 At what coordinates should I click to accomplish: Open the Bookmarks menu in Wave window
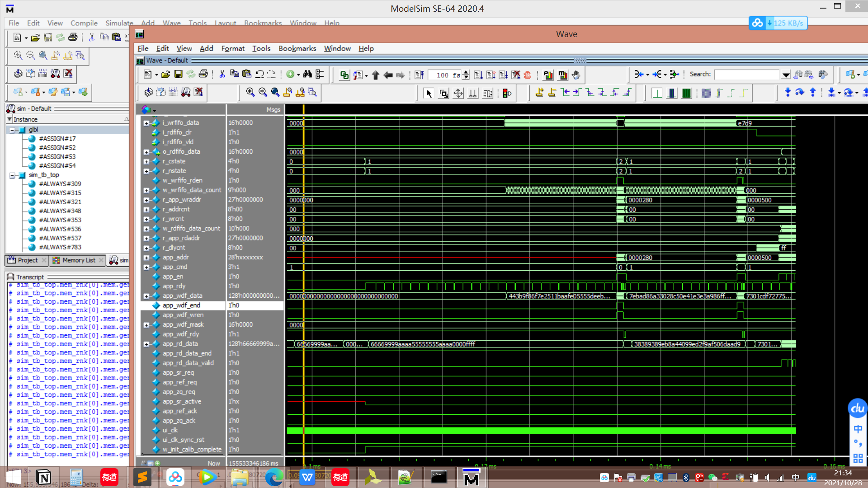point(297,48)
